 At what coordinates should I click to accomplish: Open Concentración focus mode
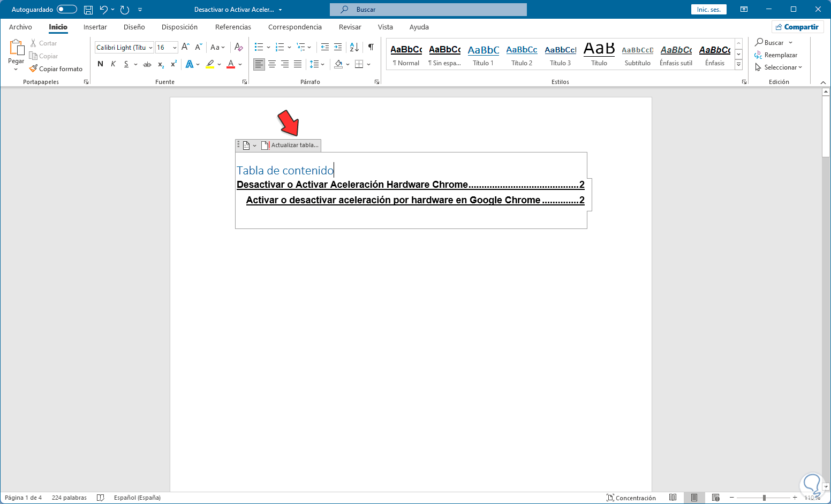[631, 498]
